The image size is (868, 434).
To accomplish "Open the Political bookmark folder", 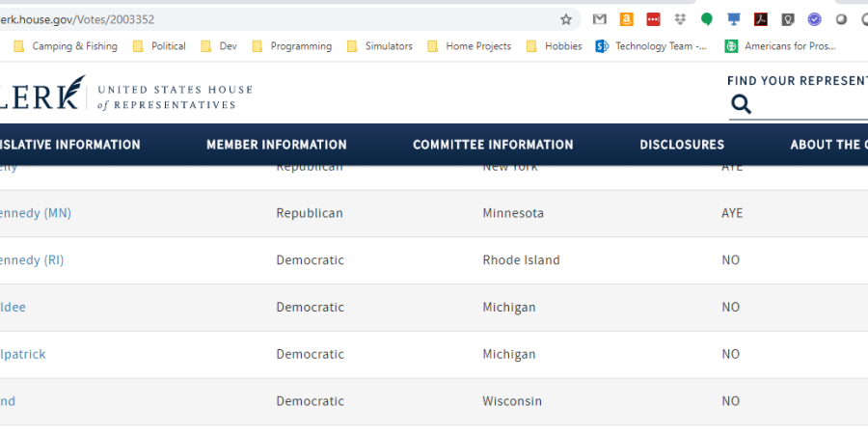I will (159, 46).
